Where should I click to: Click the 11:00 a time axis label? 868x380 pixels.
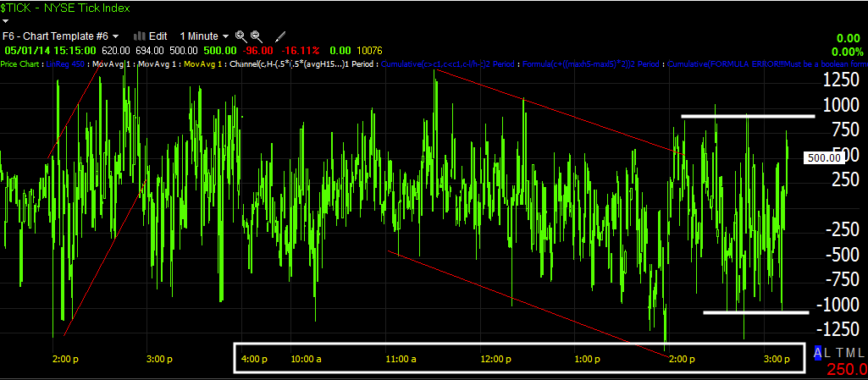coord(401,359)
